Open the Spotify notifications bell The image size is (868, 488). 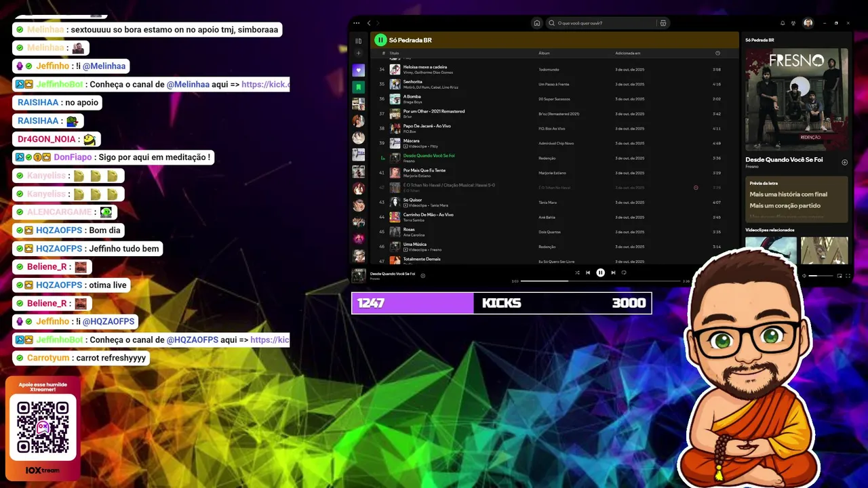tap(783, 23)
